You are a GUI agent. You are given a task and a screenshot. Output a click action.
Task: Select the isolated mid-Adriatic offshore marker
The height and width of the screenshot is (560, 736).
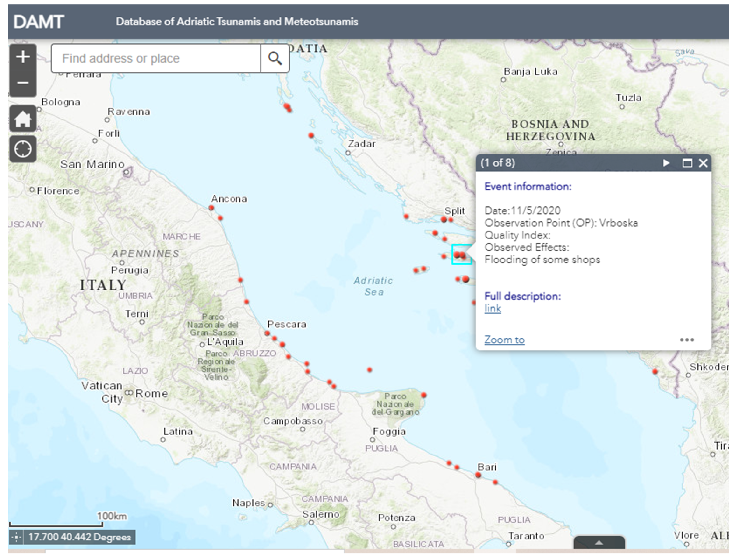click(370, 370)
